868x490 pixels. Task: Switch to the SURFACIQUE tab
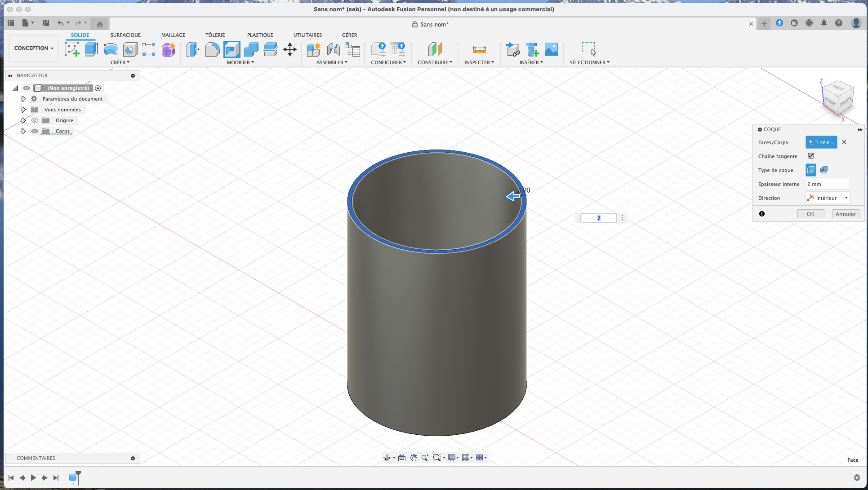[x=125, y=35]
